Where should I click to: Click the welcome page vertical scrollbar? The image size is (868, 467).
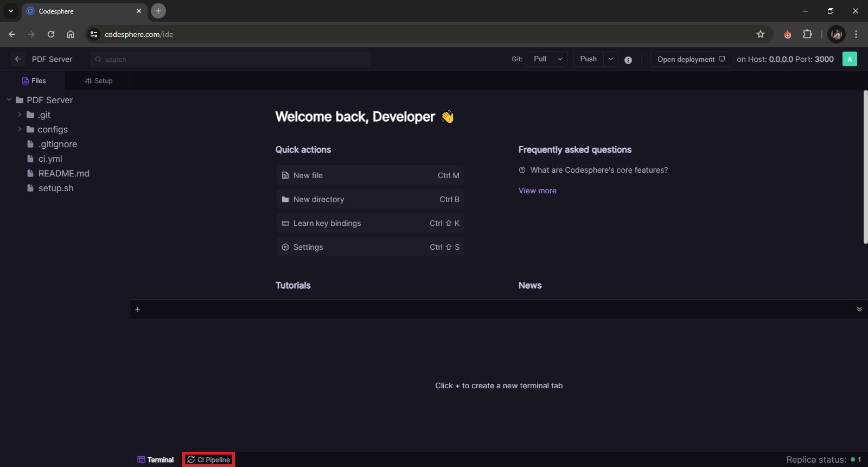865,167
